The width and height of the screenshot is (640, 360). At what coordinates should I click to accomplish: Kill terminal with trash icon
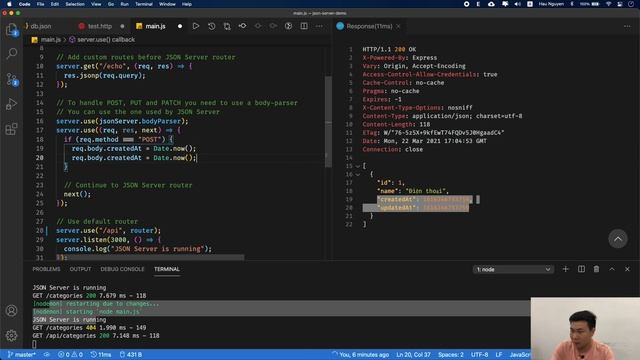point(596,269)
